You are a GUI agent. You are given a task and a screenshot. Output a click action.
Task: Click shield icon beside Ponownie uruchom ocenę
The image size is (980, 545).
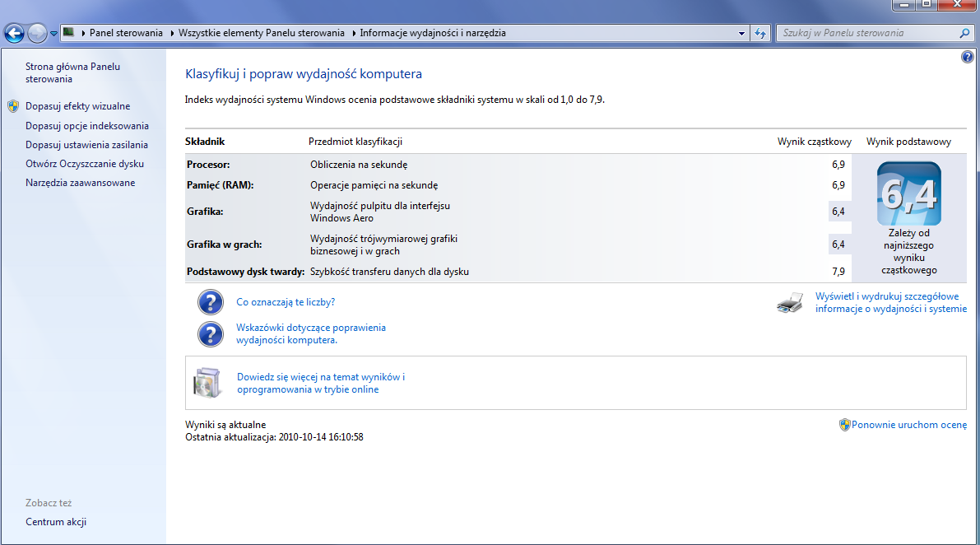(844, 425)
